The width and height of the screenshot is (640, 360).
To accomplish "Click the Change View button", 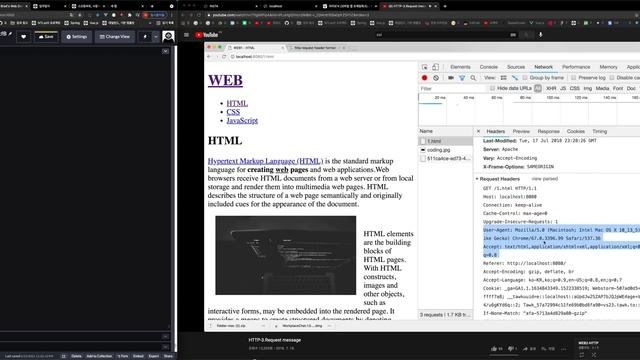I will [x=115, y=37].
